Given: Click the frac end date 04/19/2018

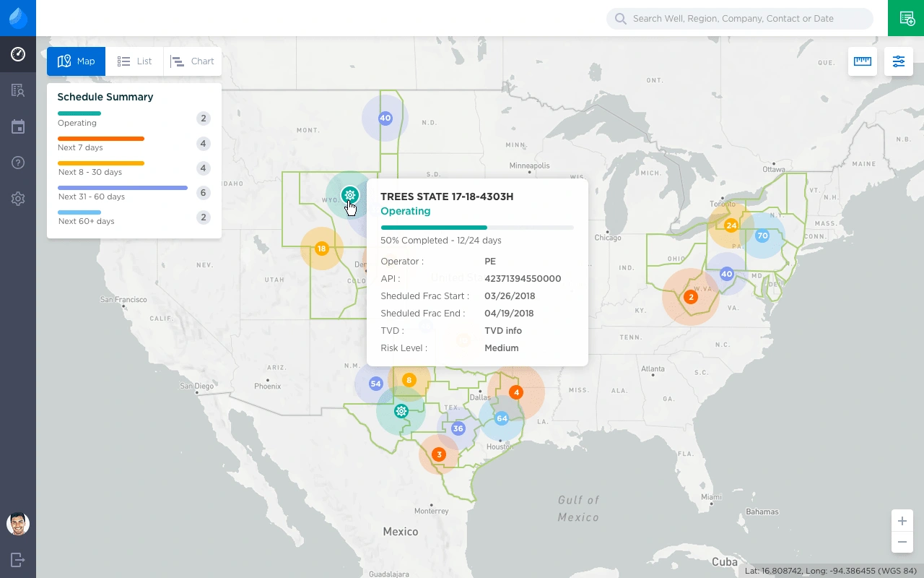Looking at the screenshot, I should [509, 314].
